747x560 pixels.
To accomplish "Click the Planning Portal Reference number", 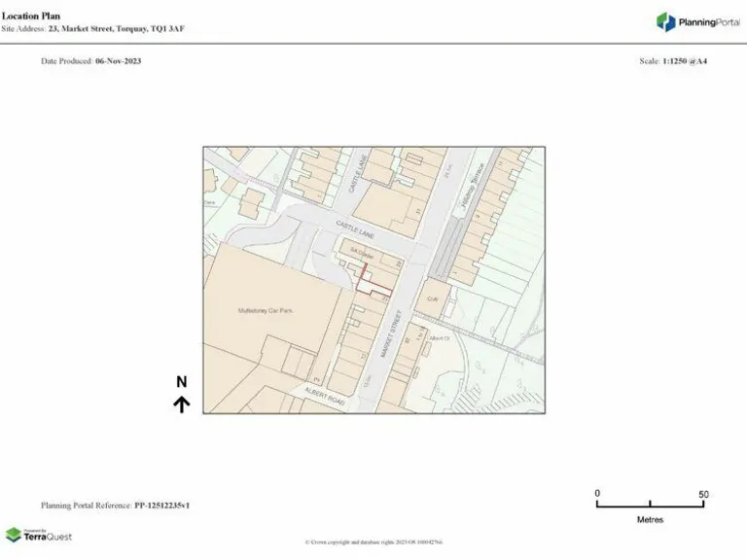I will pyautogui.click(x=115, y=506).
